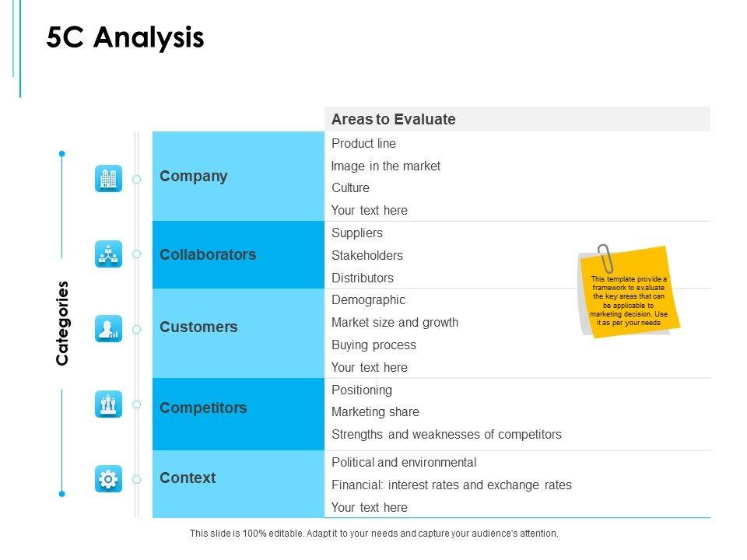Click the circle marker beside Context

click(137, 479)
